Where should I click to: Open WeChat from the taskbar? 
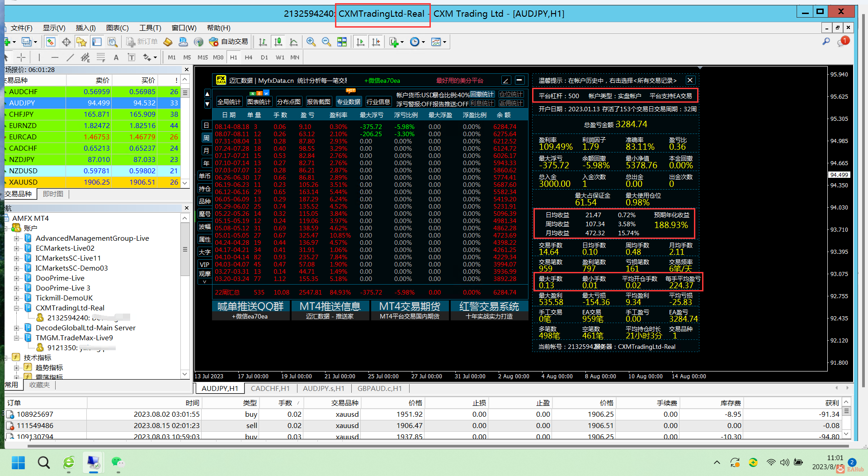click(118, 462)
